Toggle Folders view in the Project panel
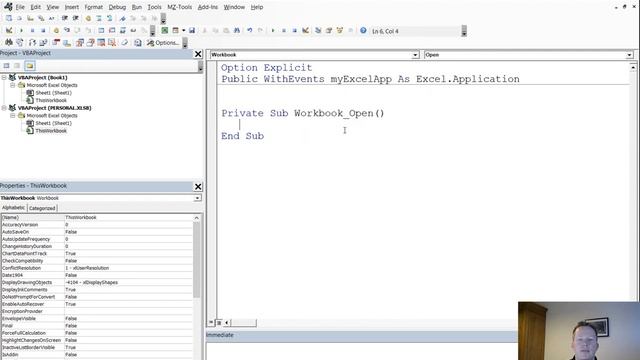Image resolution: width=640 pixels, height=360 pixels. (x=30, y=66)
